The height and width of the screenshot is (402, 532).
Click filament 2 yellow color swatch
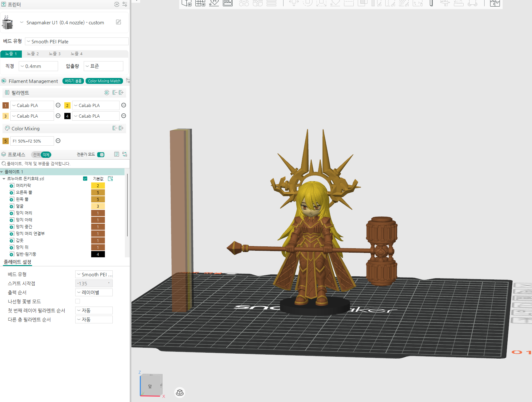[x=67, y=105]
